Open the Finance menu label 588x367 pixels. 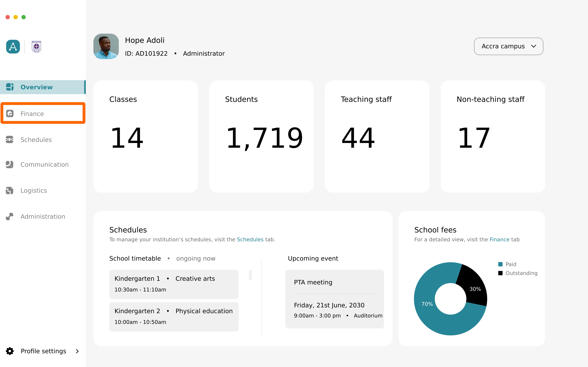click(x=32, y=114)
